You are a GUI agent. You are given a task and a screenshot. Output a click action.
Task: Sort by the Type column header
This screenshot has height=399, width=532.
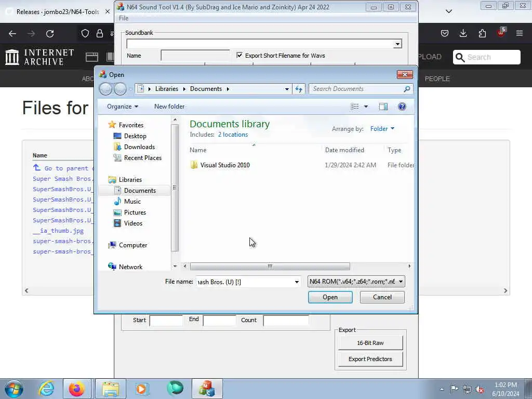394,150
